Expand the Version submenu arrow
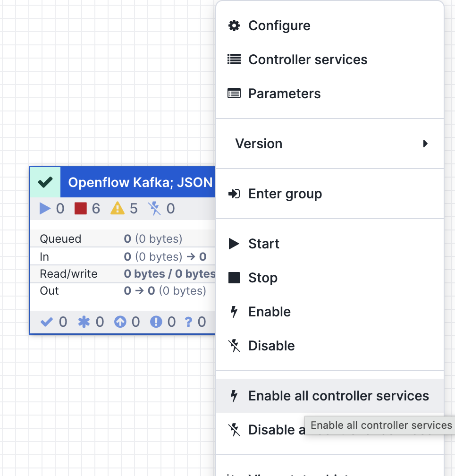The width and height of the screenshot is (455, 476). [x=425, y=144]
